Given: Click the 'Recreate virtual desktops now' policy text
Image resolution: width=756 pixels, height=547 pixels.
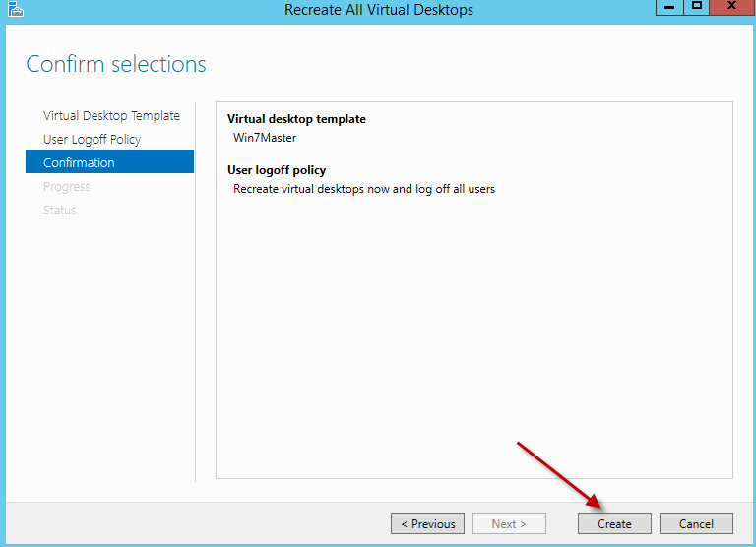Looking at the screenshot, I should tap(364, 189).
